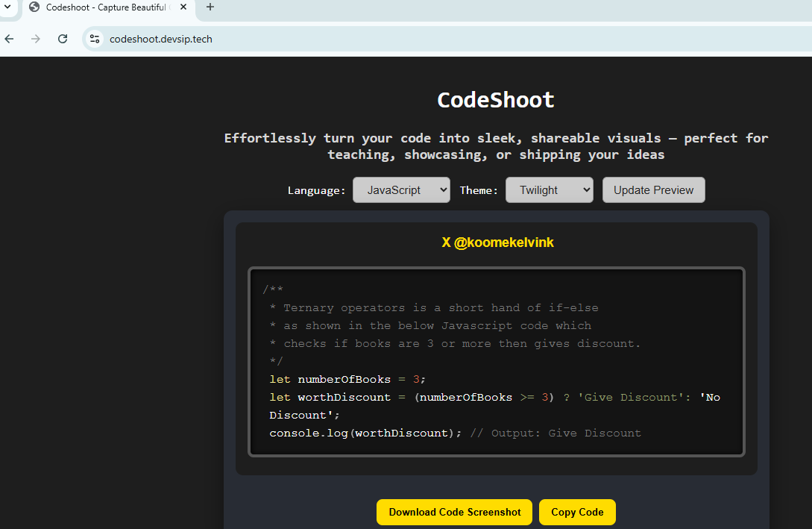Click the Copy Code button
The image size is (812, 529).
point(577,512)
